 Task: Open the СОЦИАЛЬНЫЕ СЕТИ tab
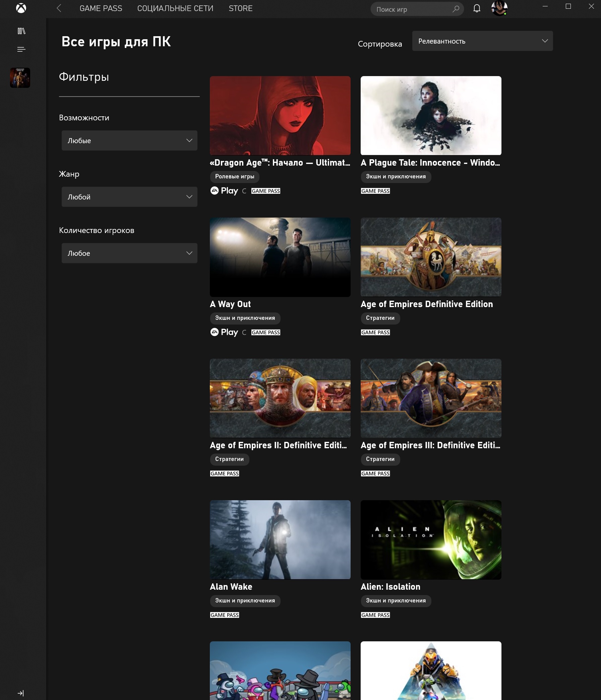pos(175,8)
